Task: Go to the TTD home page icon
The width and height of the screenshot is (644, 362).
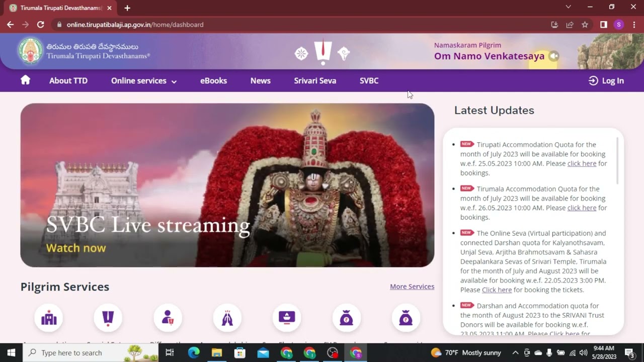Action: pyautogui.click(x=25, y=80)
